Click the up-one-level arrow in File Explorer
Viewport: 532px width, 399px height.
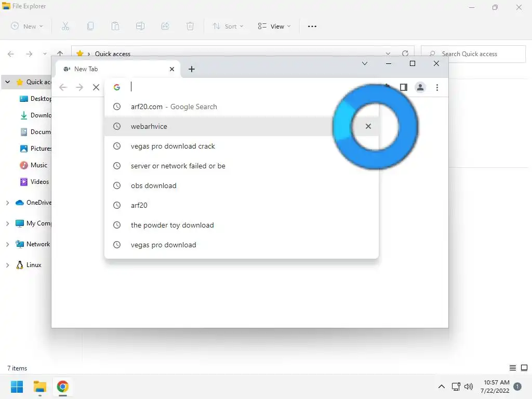click(x=60, y=54)
